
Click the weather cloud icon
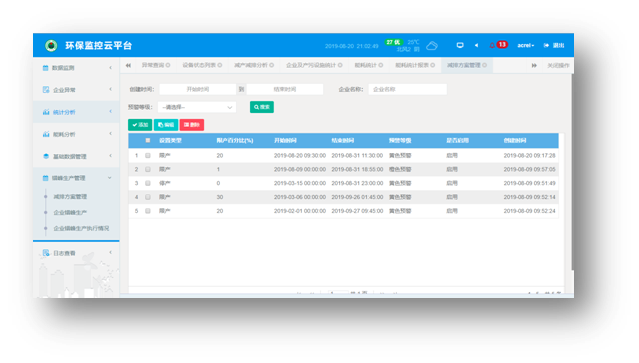point(432,46)
